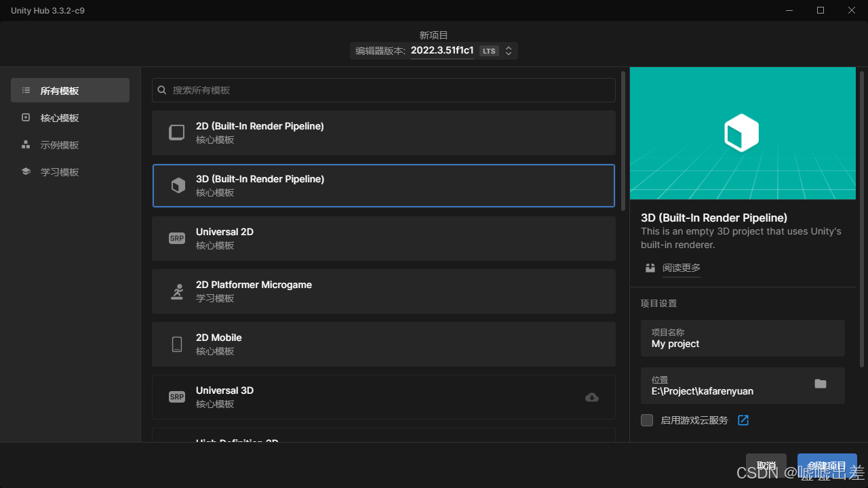Click the 位置 field E:\Project\kafarenyuan
This screenshot has height=488, width=868.
tap(743, 386)
